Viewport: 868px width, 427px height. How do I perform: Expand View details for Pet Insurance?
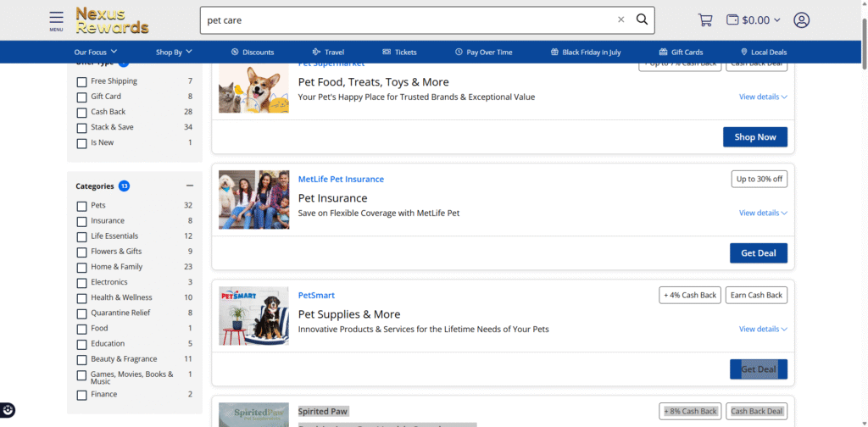(763, 213)
